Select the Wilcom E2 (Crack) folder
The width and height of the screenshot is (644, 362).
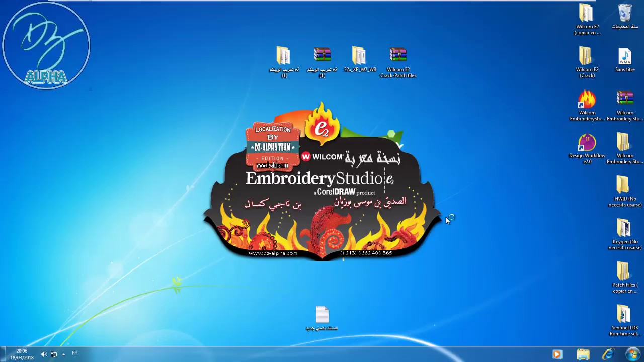(x=587, y=62)
